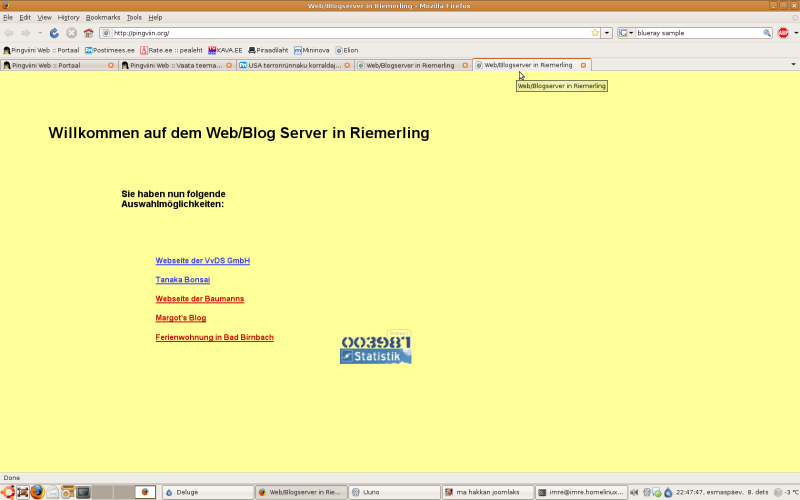
Task: Open the Edit menu
Action: 25,17
